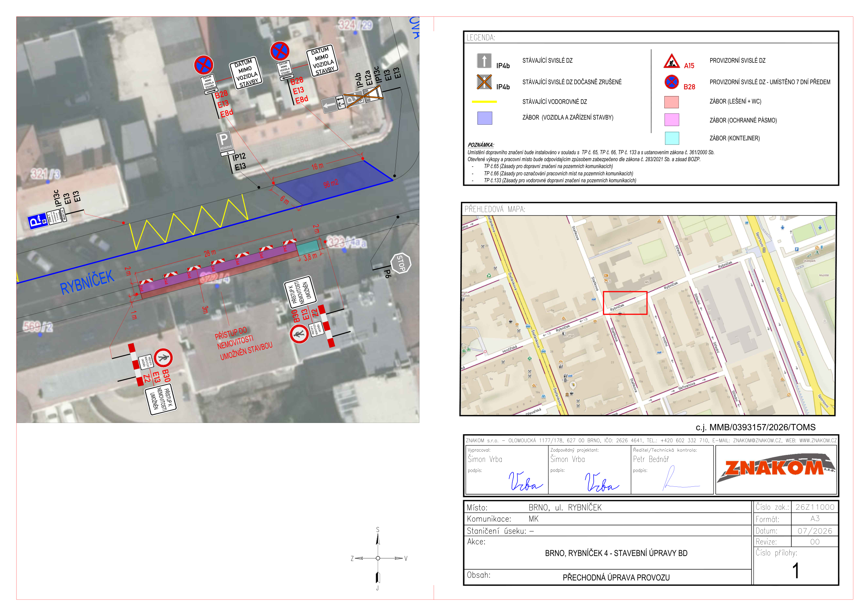Click the crossed-out IP4b sign icon in legend

pos(484,82)
